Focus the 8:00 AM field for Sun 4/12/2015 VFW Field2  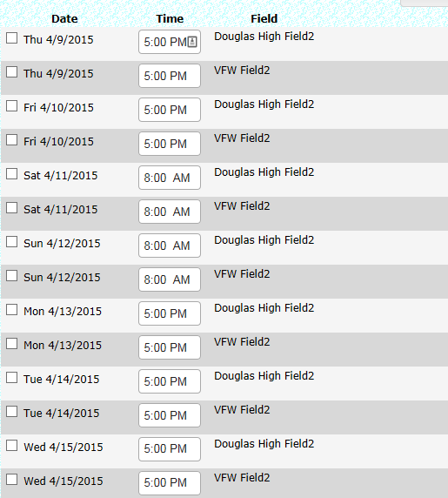tap(170, 279)
